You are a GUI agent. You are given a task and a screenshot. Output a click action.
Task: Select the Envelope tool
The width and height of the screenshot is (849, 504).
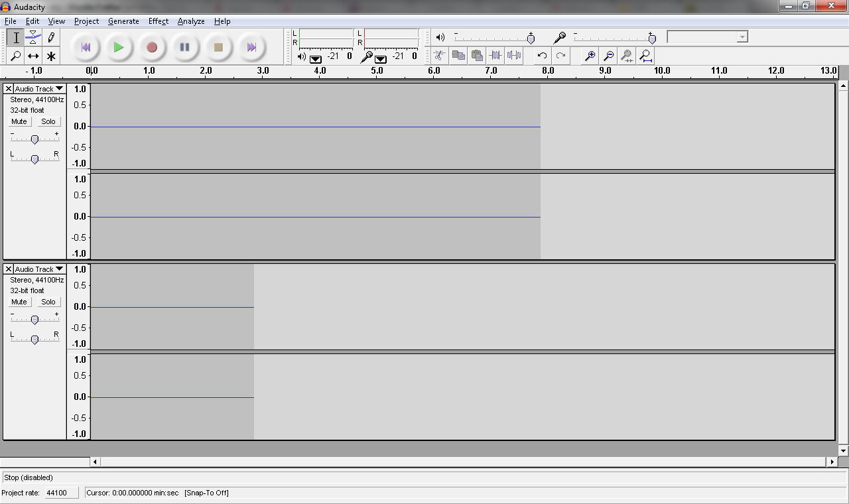pos(33,38)
